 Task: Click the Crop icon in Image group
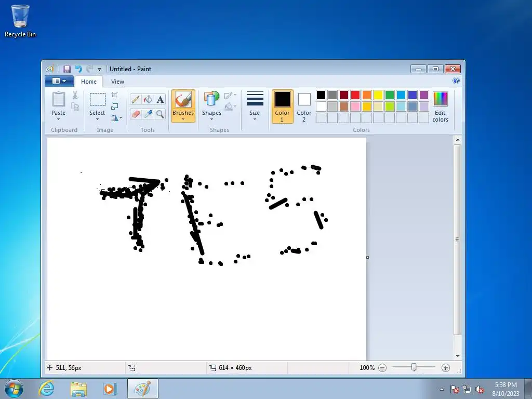115,95
